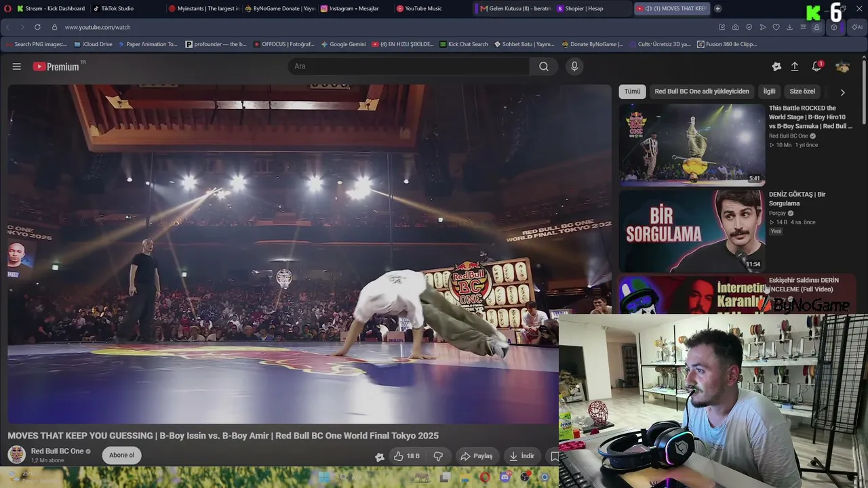868x488 pixels.
Task: Go back to the previous page
Action: point(8,27)
